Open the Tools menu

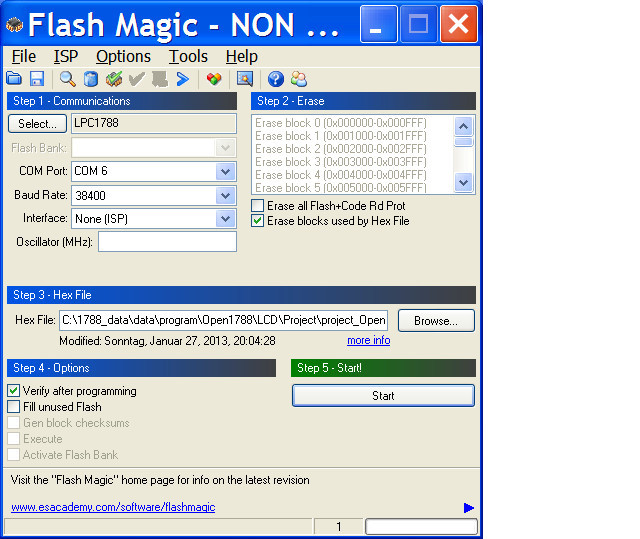188,56
